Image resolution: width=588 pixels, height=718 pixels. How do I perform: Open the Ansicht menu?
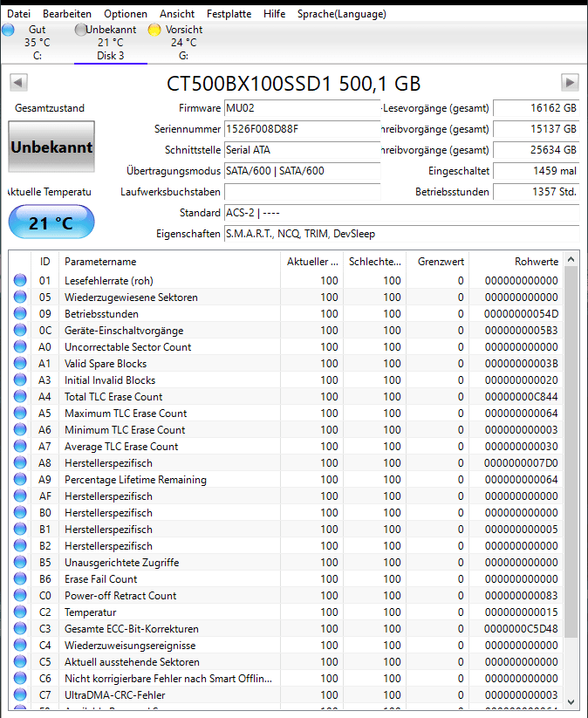[177, 14]
